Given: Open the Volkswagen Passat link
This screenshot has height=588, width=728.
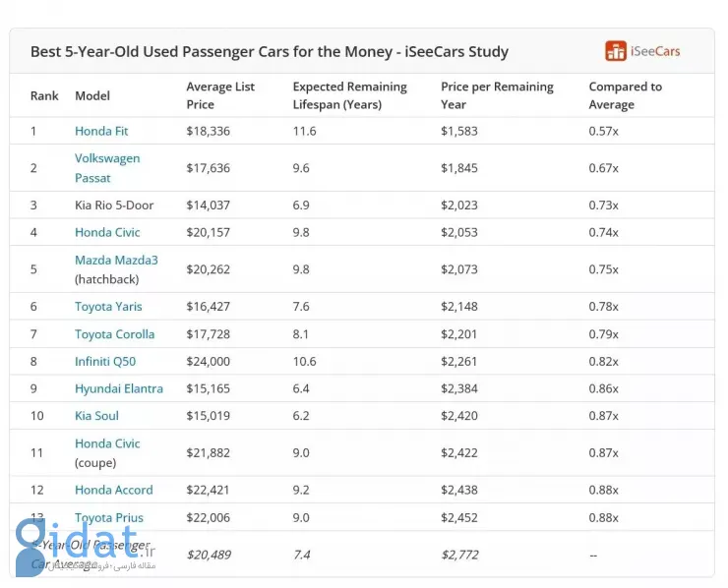Looking at the screenshot, I should click(107, 168).
